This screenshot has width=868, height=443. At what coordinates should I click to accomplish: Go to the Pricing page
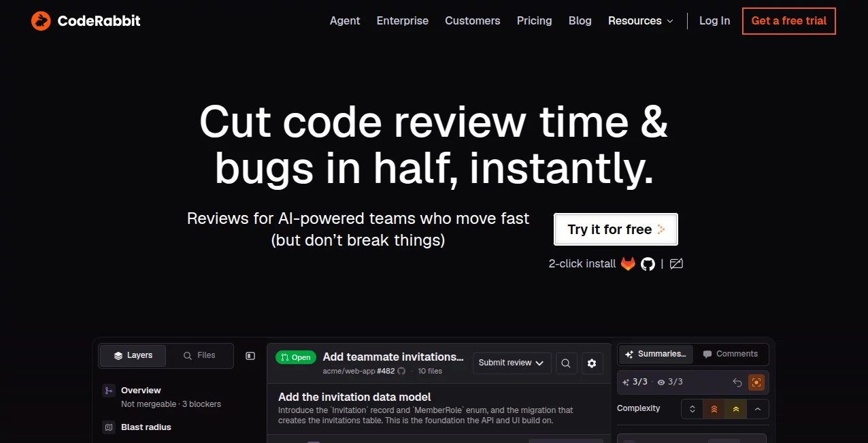click(535, 21)
